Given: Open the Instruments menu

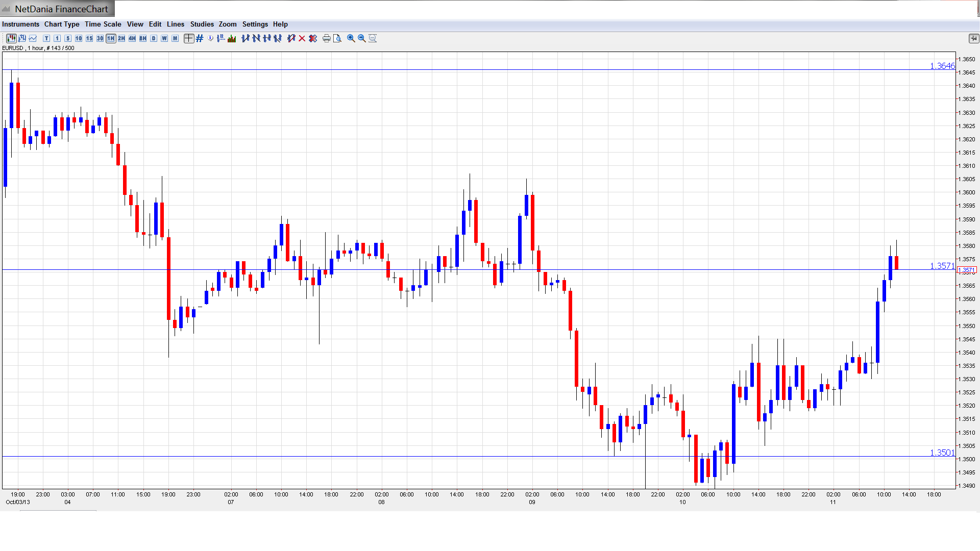Looking at the screenshot, I should pyautogui.click(x=20, y=24).
